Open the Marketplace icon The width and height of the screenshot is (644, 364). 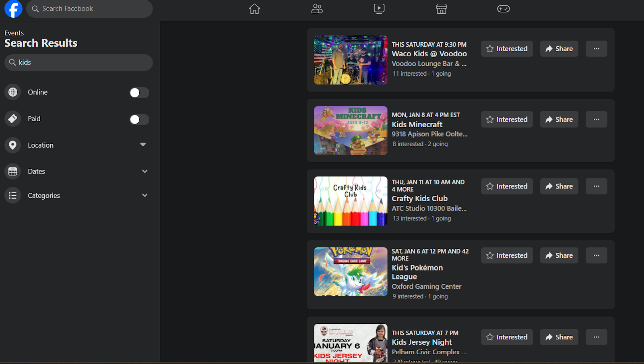click(x=442, y=9)
